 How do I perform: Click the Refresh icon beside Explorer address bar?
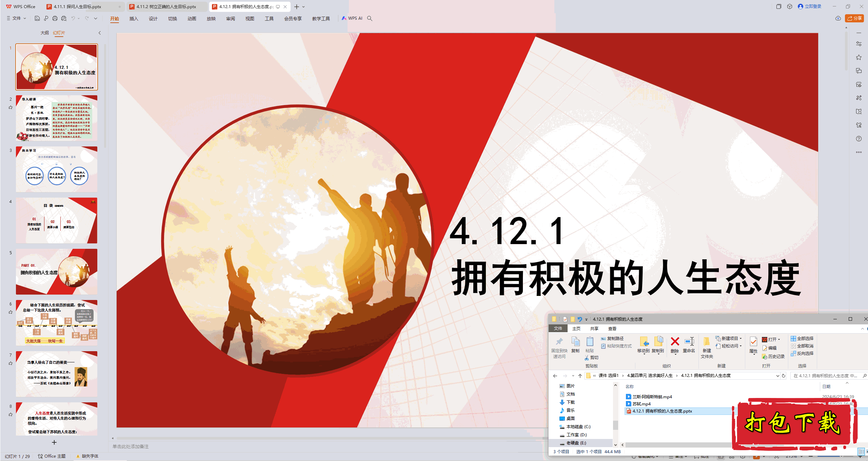[784, 376]
